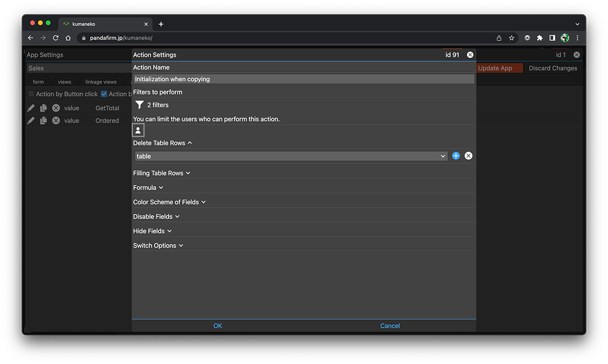Expand the Color Scheme of Fields section
The image size is (608, 364).
click(169, 202)
